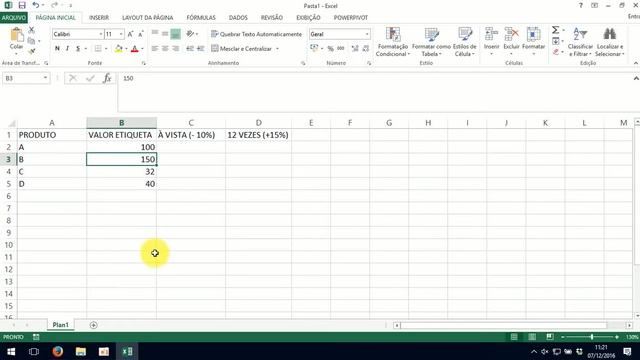Copy the selection using the copy icon
This screenshot has width=640, height=360.
click(x=31, y=41)
